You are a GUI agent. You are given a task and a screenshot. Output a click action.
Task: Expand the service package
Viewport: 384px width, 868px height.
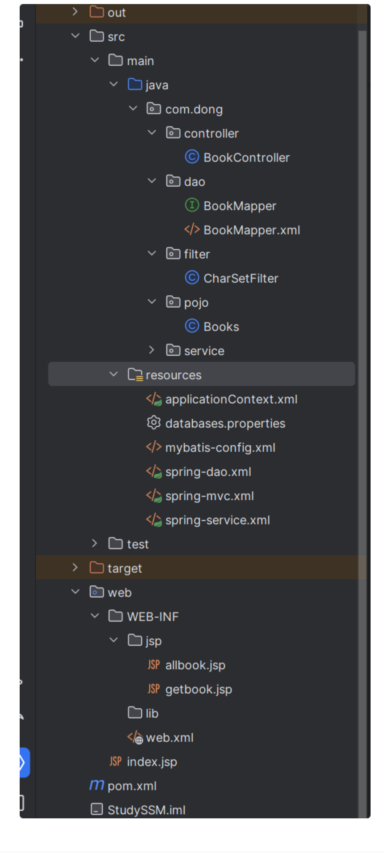[x=152, y=350]
